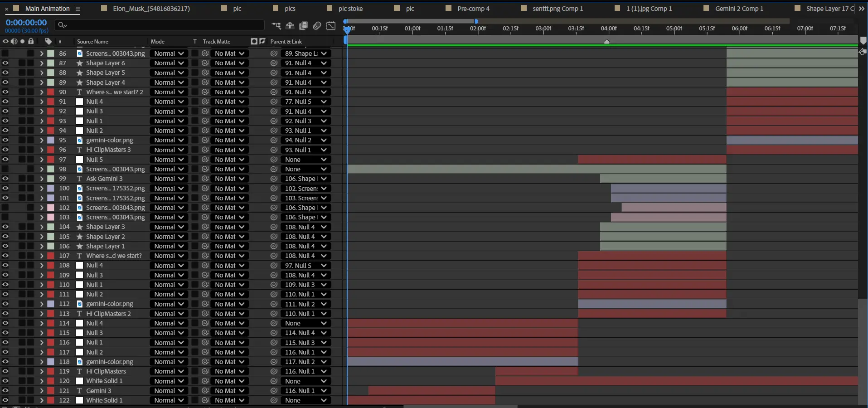Open the composition mini-flowchart
This screenshot has height=408, width=868.
click(x=276, y=26)
